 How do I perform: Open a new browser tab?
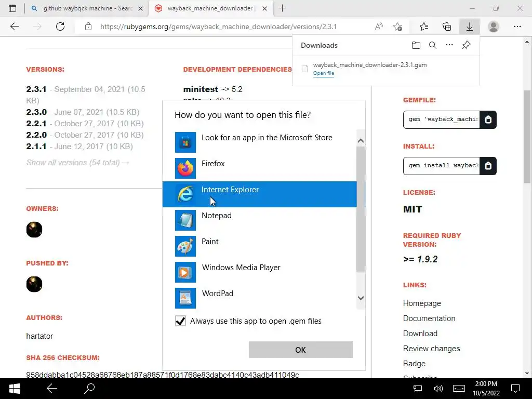click(x=282, y=8)
